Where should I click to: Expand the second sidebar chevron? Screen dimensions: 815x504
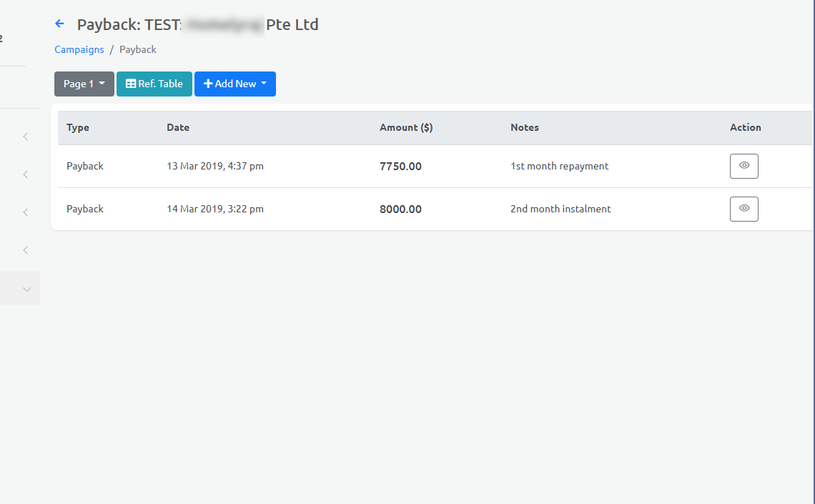[x=26, y=174]
